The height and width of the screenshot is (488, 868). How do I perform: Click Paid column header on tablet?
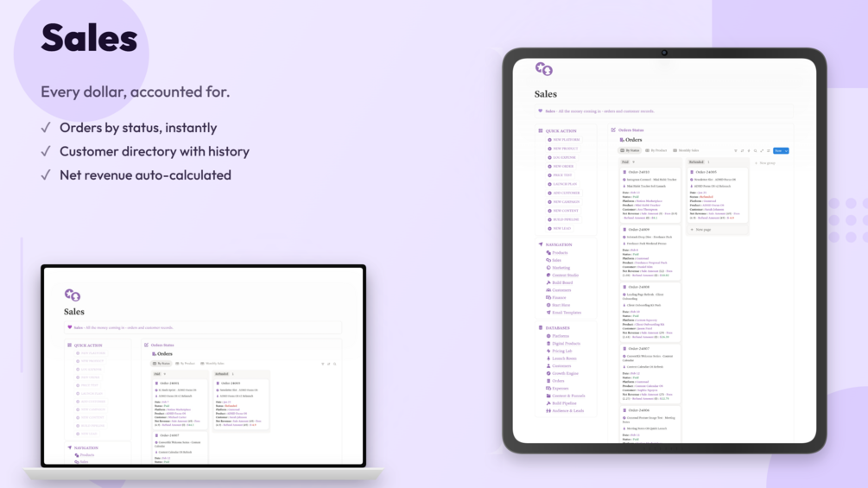(x=625, y=162)
